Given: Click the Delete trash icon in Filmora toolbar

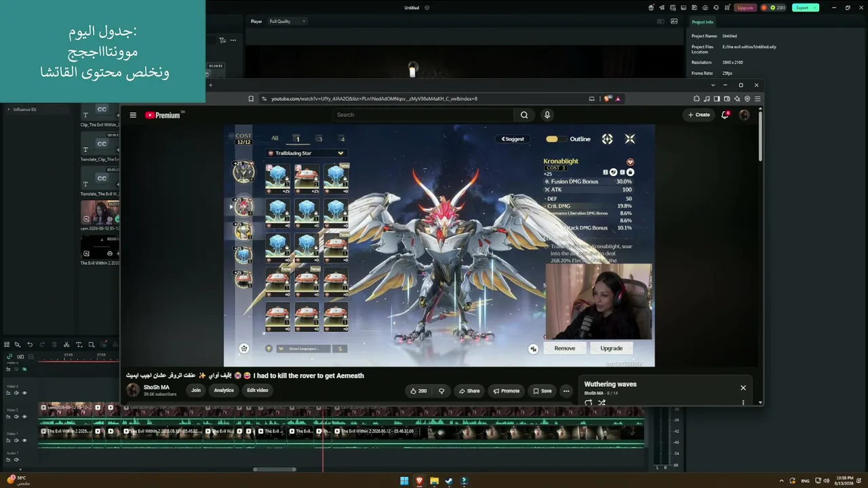Looking at the screenshot, I should (x=54, y=345).
